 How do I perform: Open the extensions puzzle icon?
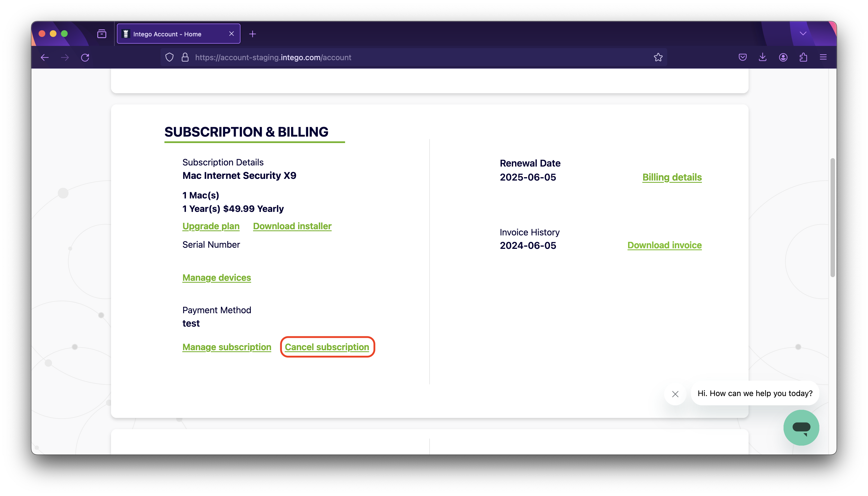pyautogui.click(x=803, y=57)
